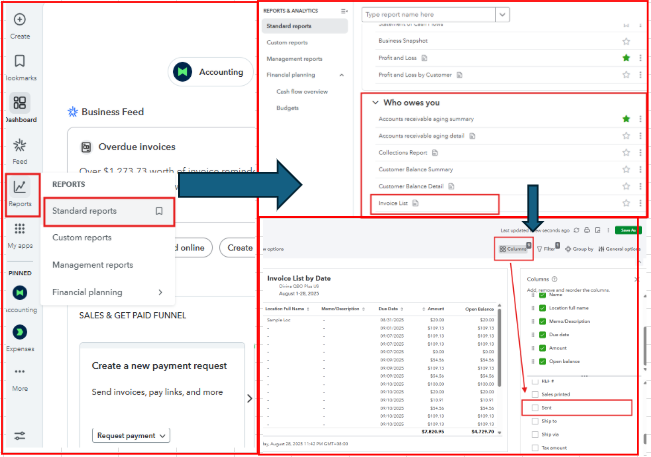
Task: Check the Tax amount column checkbox
Action: tap(535, 447)
